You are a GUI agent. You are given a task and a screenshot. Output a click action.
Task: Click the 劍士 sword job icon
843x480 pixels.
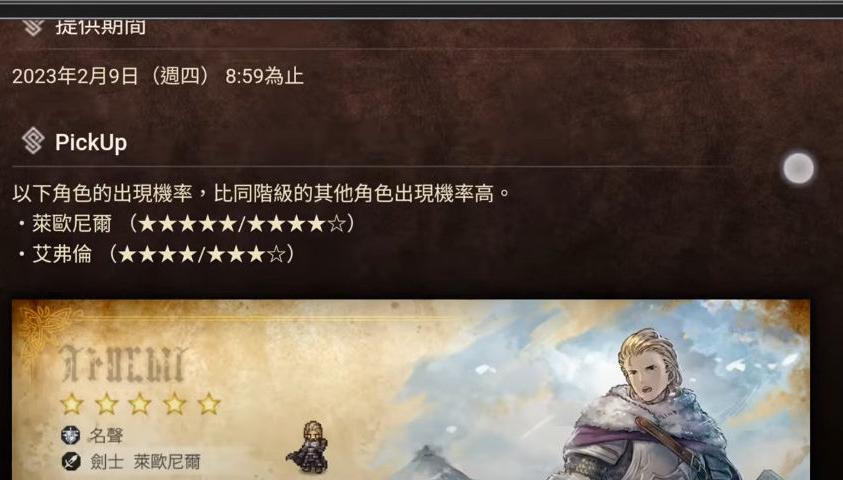click(70, 461)
